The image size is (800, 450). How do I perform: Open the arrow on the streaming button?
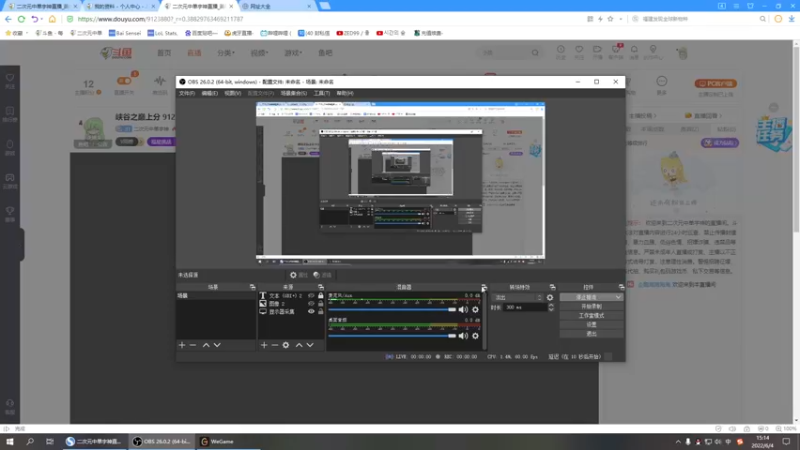618,297
